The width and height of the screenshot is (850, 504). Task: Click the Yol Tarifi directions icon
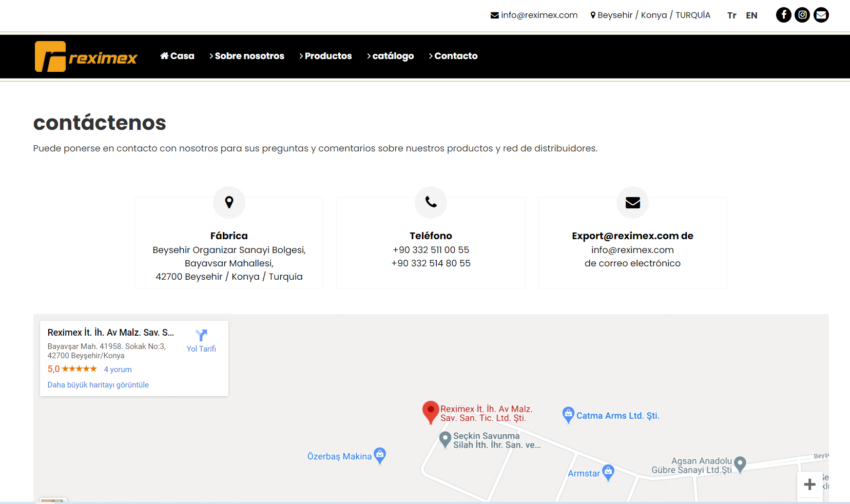coord(201,336)
